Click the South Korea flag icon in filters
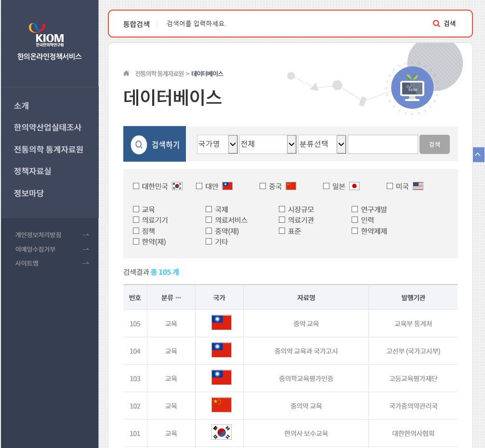The image size is (485, 448). pos(177,186)
